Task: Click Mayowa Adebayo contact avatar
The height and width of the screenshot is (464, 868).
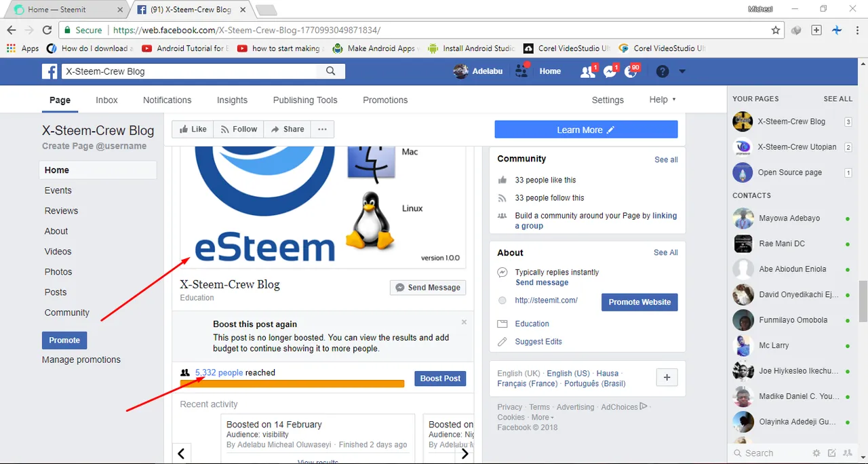Action: pyautogui.click(x=743, y=218)
